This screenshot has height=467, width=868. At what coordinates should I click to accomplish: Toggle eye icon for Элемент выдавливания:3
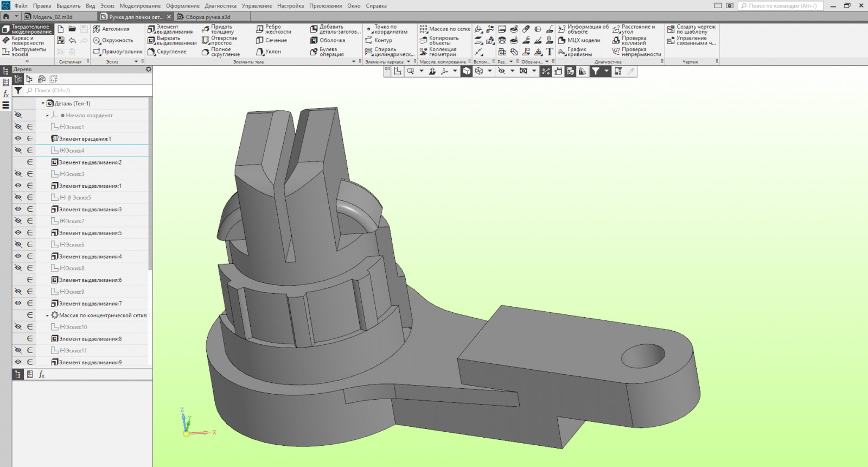tap(18, 209)
